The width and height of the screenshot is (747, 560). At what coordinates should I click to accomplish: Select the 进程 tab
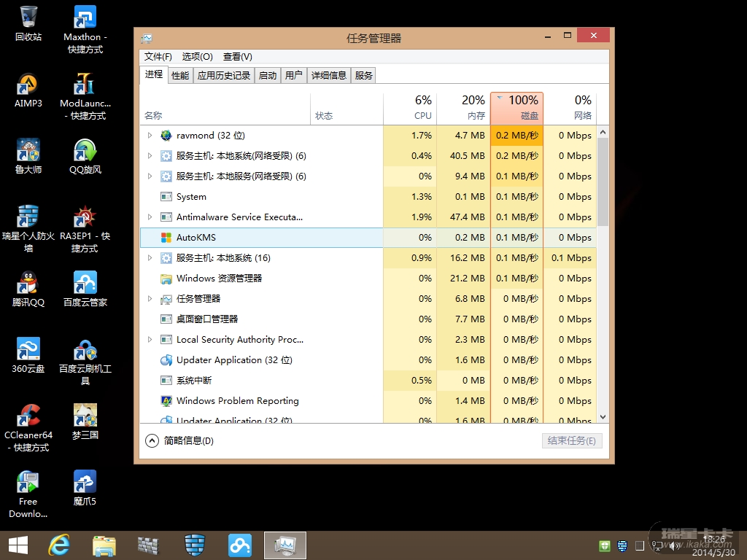[x=154, y=74]
